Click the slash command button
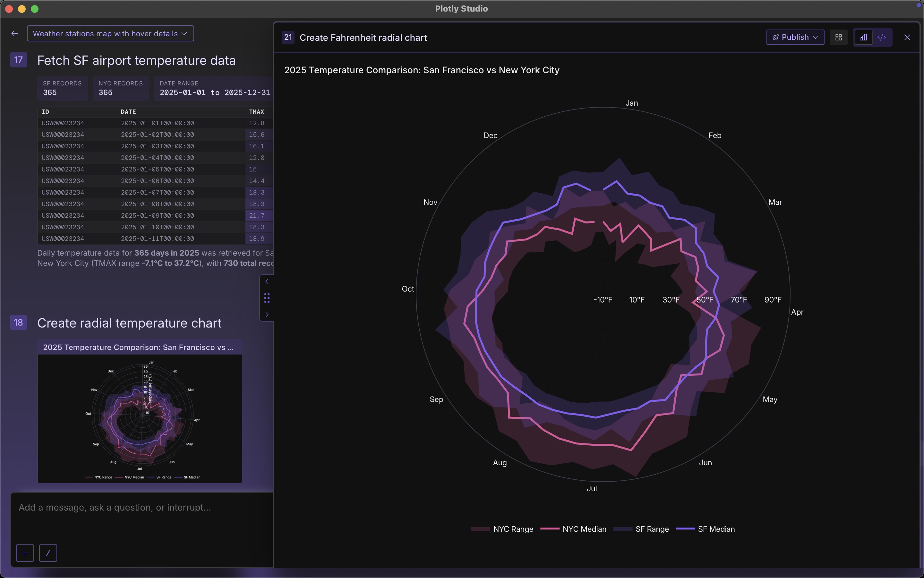The height and width of the screenshot is (578, 924). [x=48, y=553]
